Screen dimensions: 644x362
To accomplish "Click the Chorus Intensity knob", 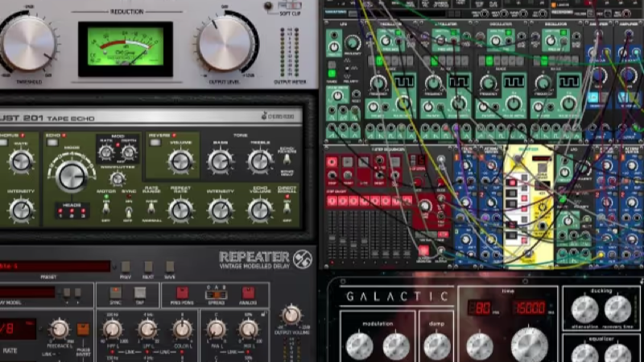I will (x=21, y=210).
